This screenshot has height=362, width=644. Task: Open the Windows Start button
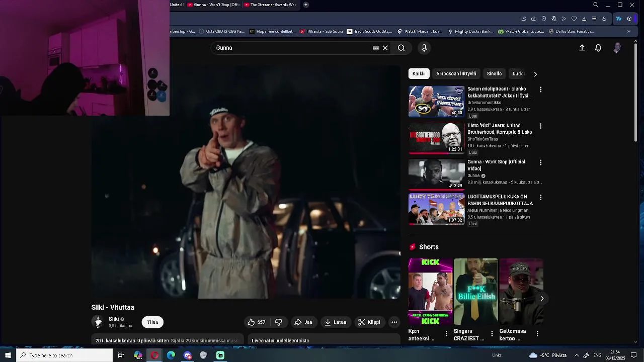(x=8, y=355)
